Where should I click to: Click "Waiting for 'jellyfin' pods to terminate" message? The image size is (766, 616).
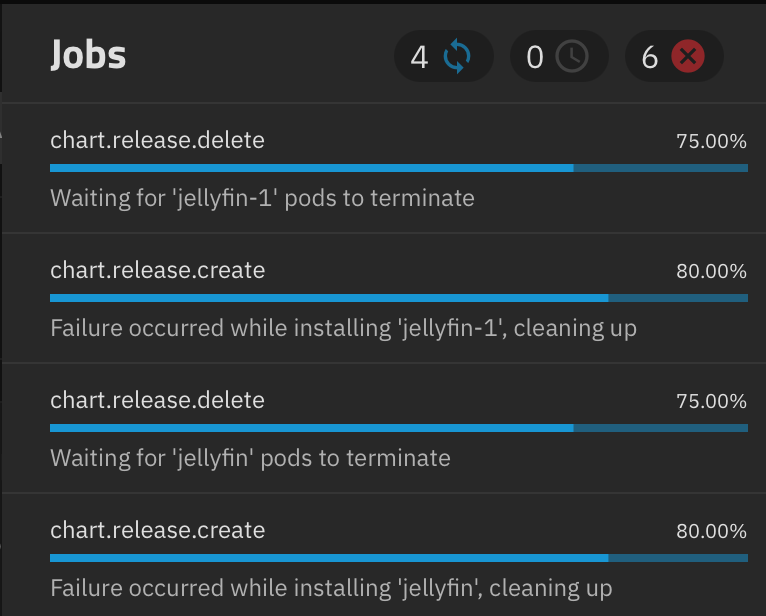click(250, 458)
